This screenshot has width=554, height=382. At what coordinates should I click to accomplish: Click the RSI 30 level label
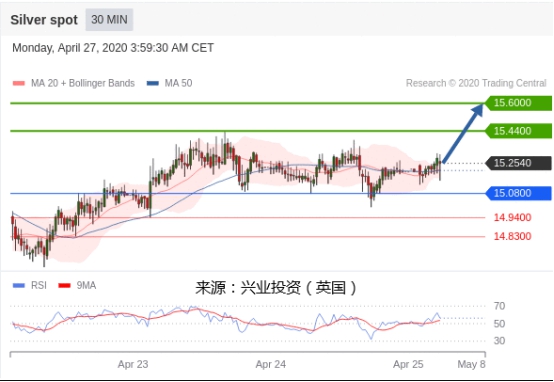[499, 341]
